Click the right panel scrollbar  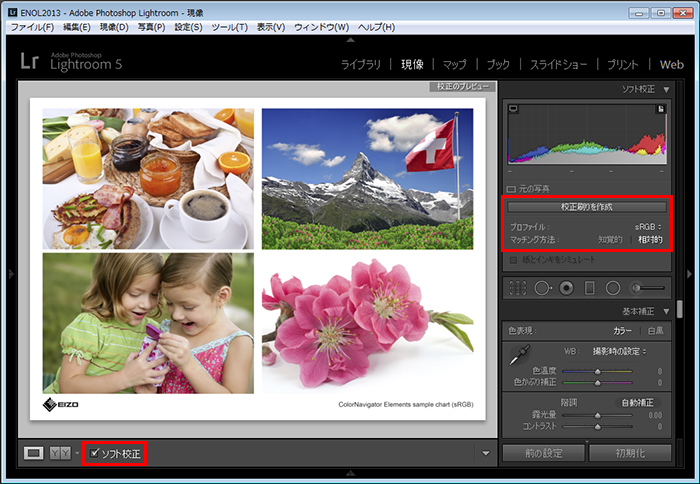click(679, 309)
